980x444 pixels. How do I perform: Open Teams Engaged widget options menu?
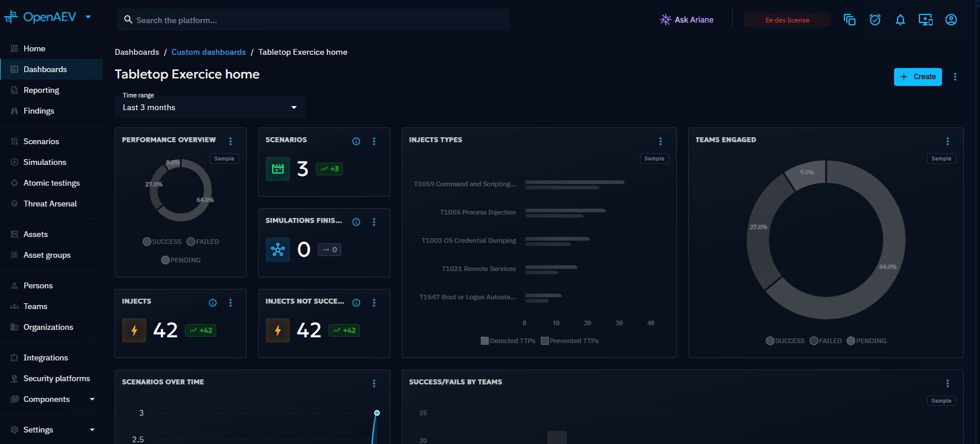click(x=948, y=141)
